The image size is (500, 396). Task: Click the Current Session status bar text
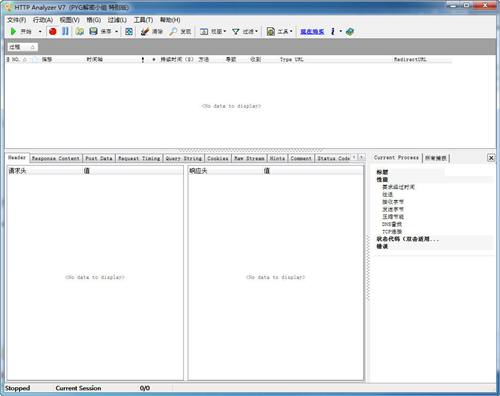coord(78,388)
